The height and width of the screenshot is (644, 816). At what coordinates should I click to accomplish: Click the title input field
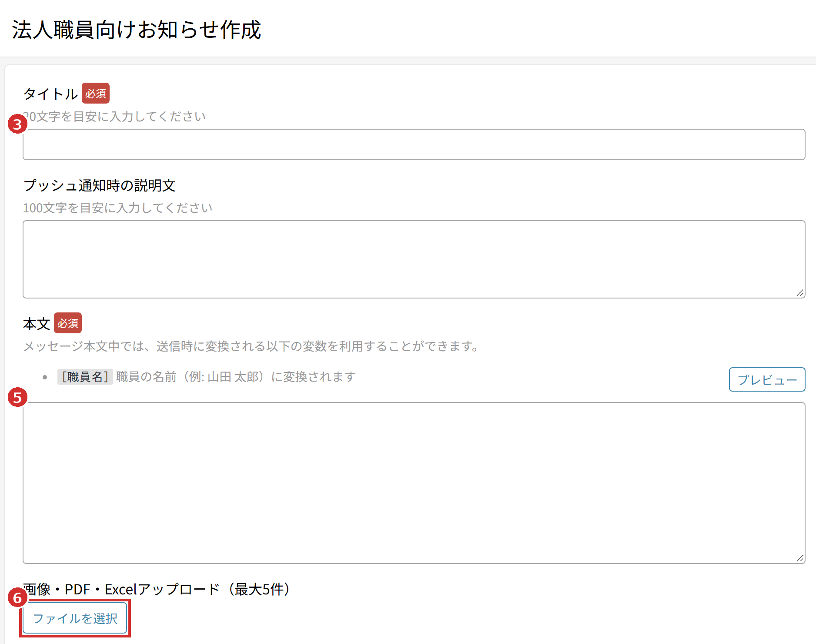pos(414,144)
